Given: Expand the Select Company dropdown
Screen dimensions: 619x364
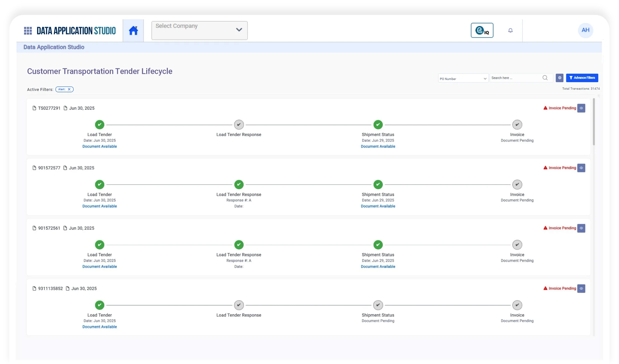Looking at the screenshot, I should tap(199, 30).
